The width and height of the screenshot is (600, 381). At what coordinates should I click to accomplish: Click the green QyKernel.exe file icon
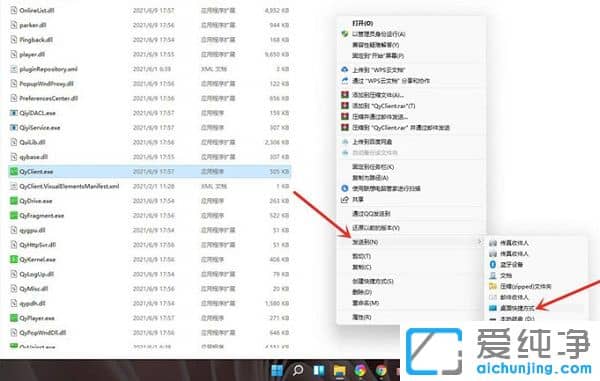click(14, 260)
